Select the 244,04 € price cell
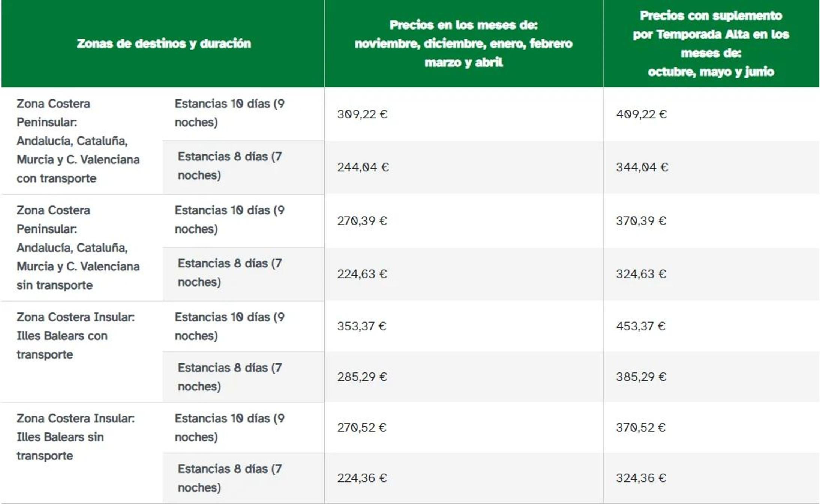The height and width of the screenshot is (504, 820). (363, 167)
